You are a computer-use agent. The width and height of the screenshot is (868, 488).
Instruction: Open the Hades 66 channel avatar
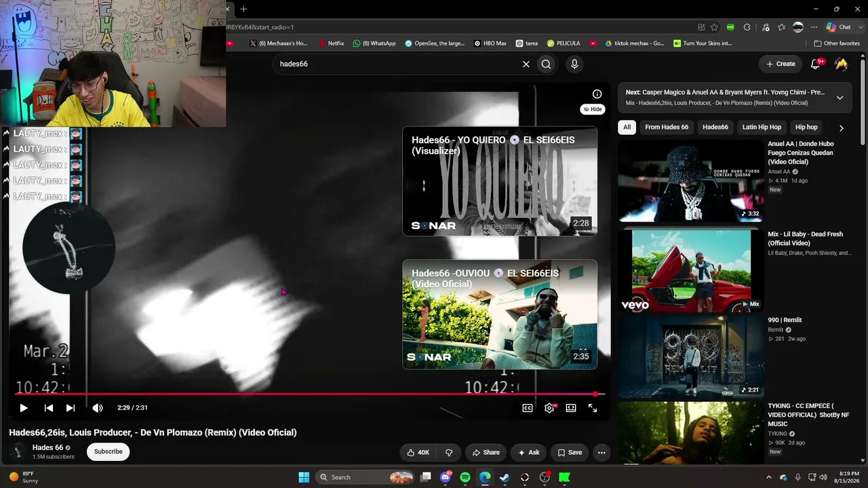click(18, 451)
